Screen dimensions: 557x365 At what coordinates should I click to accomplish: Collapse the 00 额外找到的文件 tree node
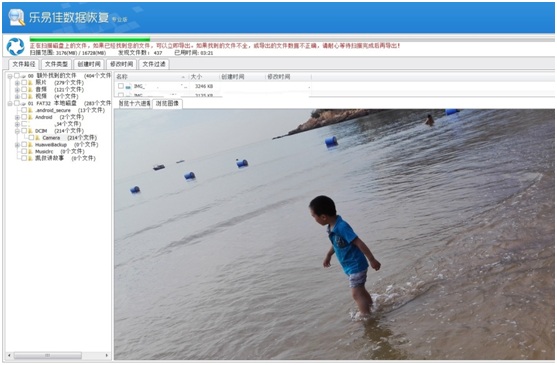[x=10, y=76]
